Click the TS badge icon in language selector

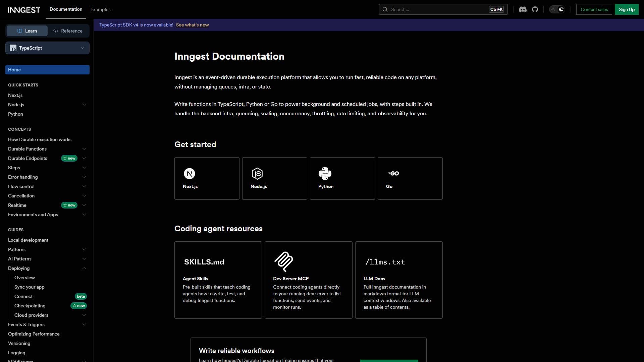[x=13, y=48]
